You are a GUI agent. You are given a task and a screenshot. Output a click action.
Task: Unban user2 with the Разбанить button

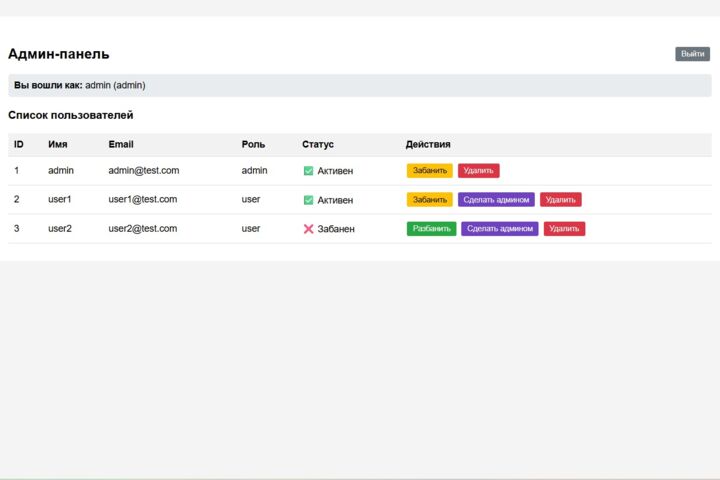click(x=431, y=229)
